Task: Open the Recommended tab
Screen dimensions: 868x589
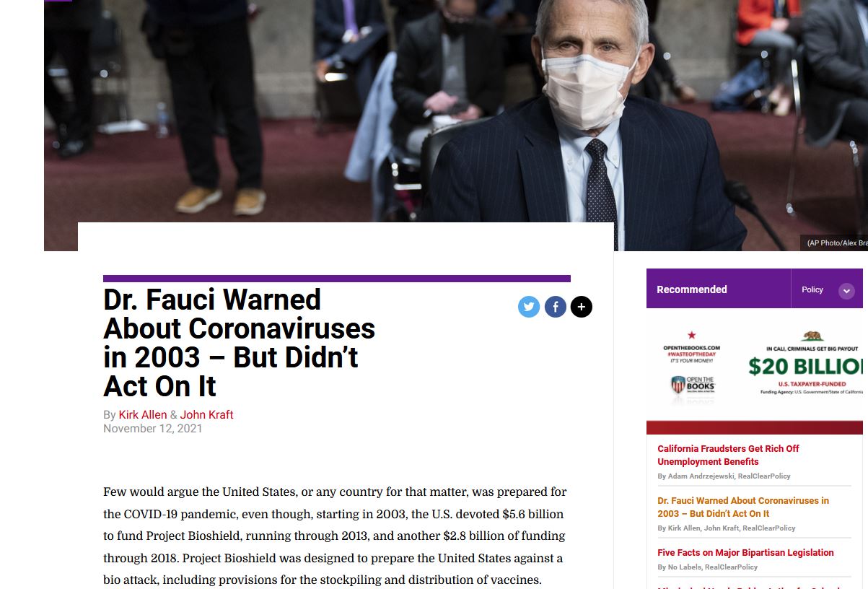Action: [x=692, y=289]
